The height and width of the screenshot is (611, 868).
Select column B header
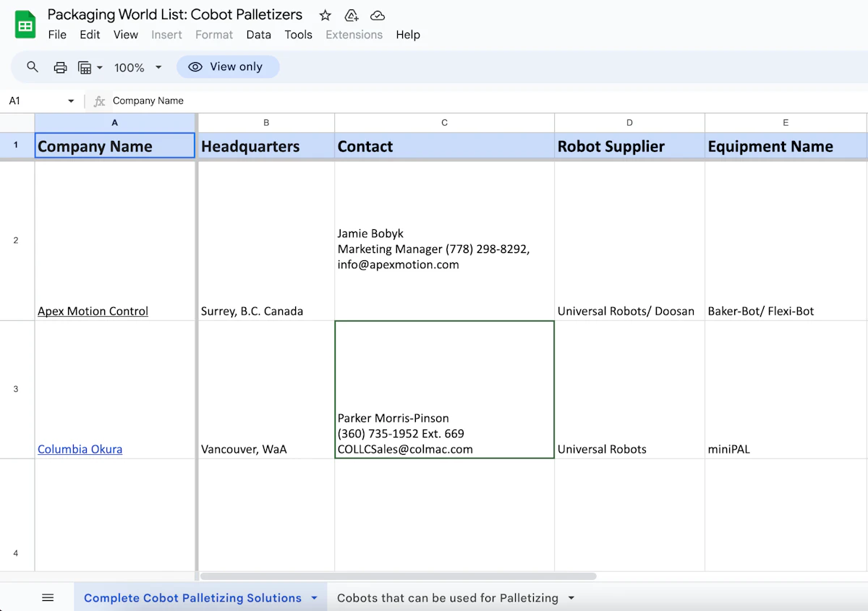pos(266,123)
